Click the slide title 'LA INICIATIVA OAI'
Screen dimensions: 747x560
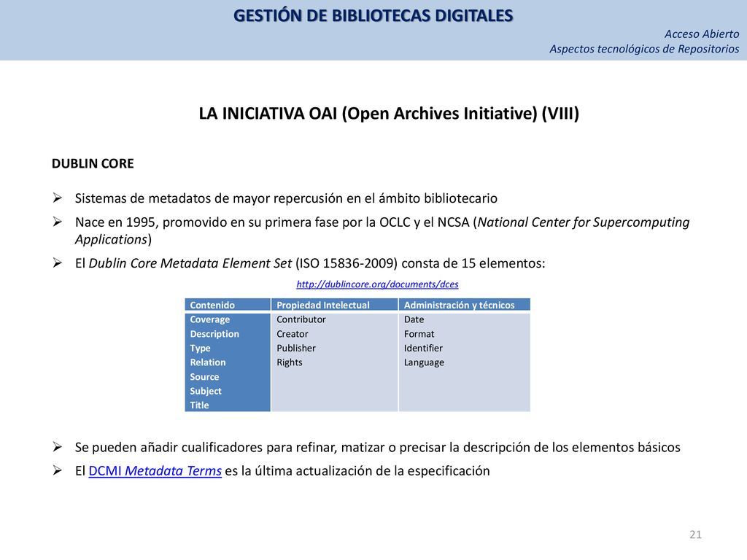[389, 114]
